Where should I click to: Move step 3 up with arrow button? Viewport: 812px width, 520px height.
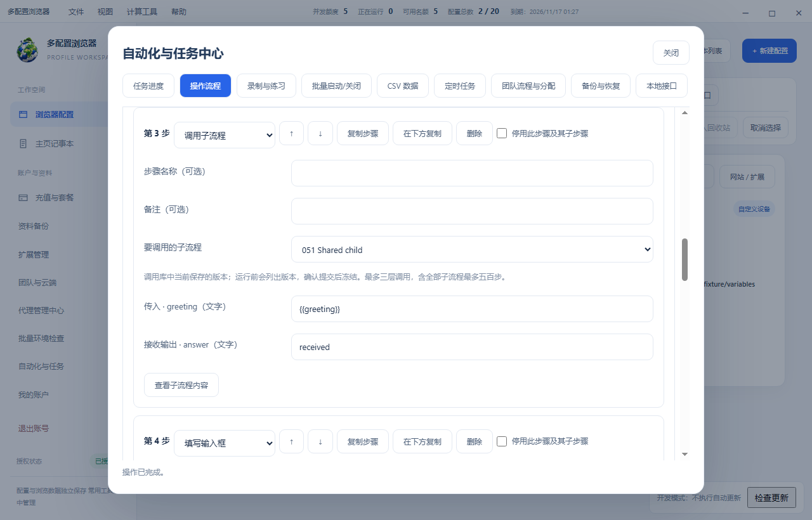point(291,134)
